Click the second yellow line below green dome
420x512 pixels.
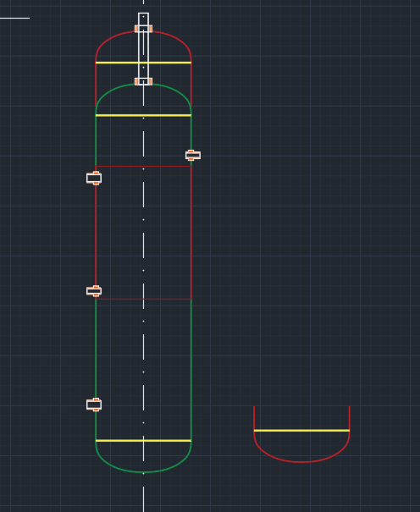143,115
